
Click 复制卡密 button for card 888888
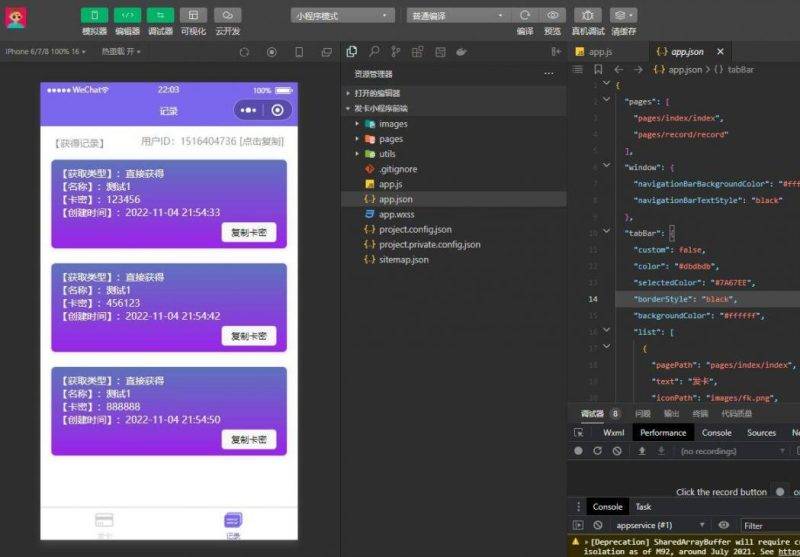coord(248,439)
